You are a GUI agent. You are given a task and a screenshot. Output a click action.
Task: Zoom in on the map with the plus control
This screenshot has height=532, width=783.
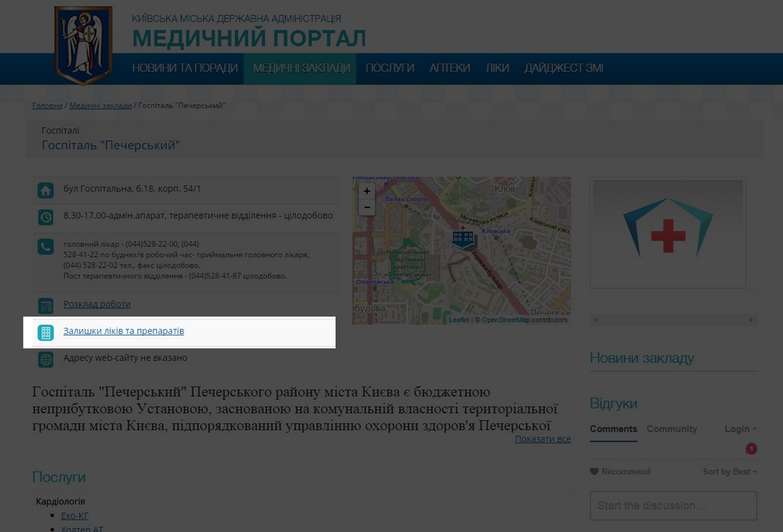pos(366,190)
